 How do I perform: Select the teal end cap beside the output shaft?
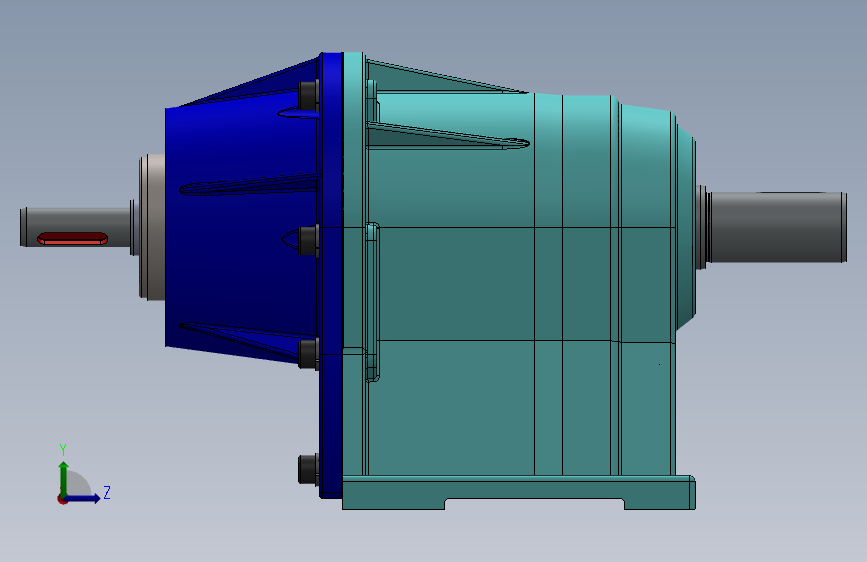coord(686,227)
